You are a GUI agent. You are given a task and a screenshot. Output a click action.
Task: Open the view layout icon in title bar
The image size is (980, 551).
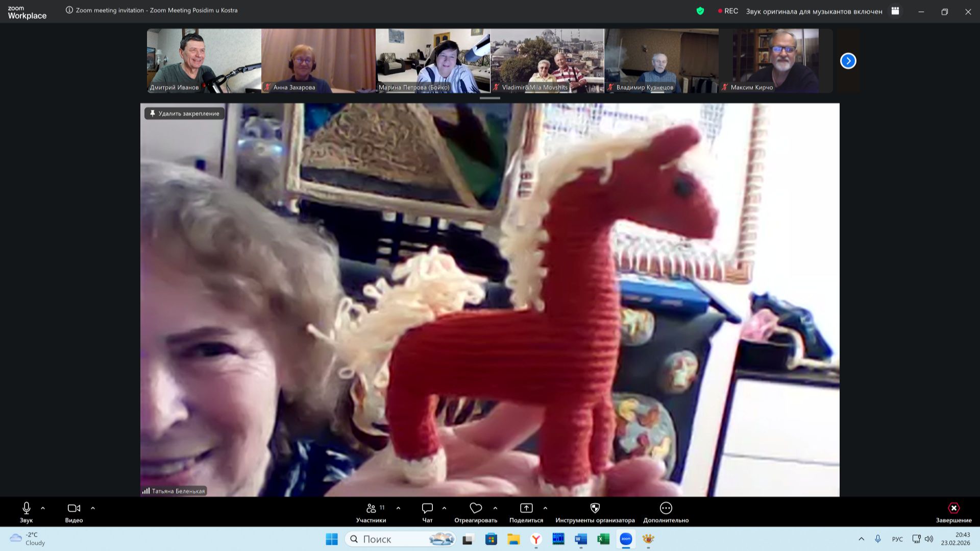pyautogui.click(x=895, y=11)
